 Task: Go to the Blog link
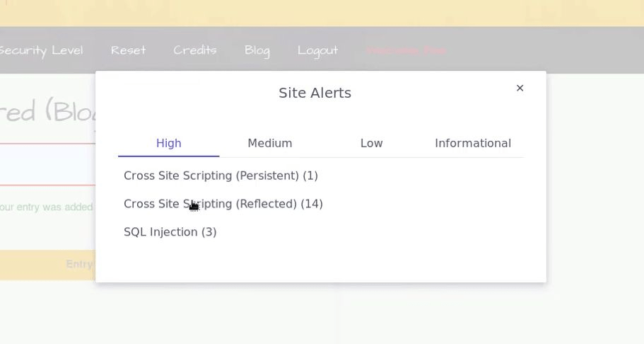pos(257,50)
